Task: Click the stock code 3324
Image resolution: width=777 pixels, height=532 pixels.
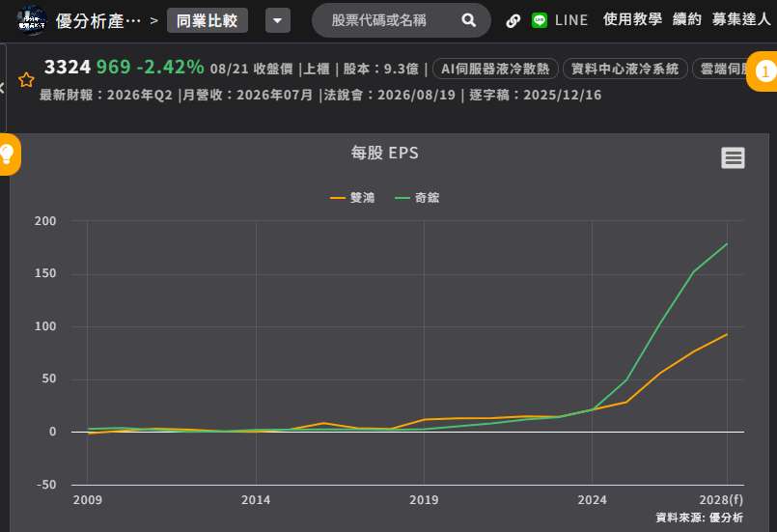Action: (68, 67)
